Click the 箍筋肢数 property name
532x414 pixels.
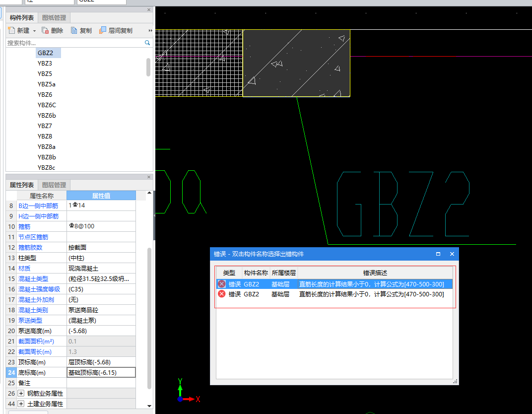coord(30,248)
